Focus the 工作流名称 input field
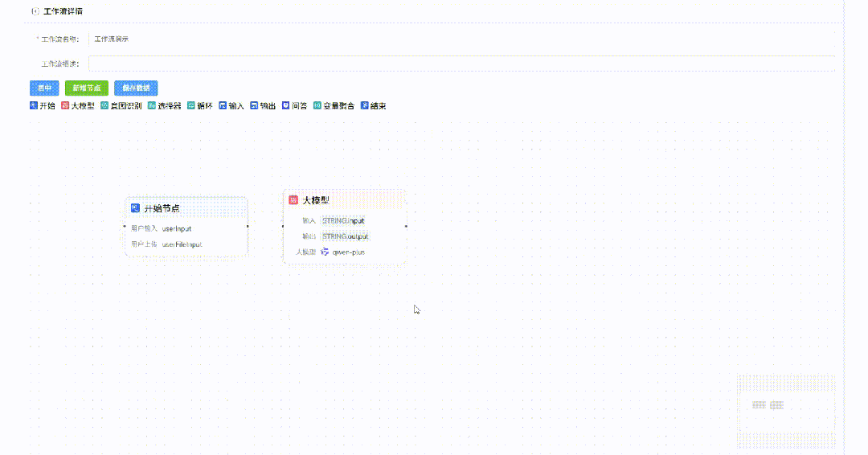 pos(462,39)
